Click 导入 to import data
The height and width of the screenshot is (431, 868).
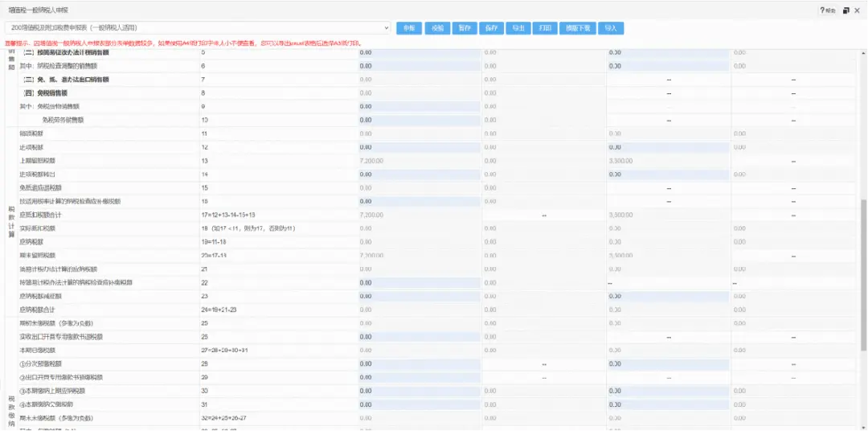(x=611, y=28)
